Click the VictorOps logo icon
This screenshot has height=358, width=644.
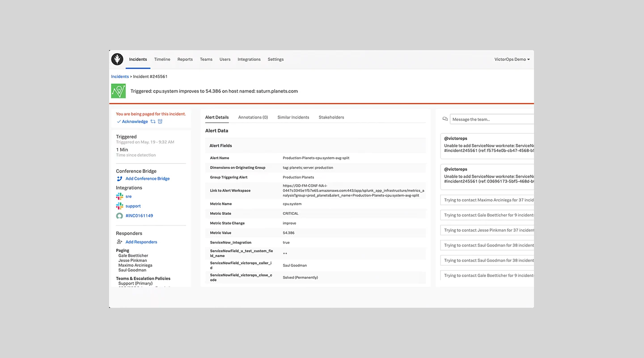(117, 59)
